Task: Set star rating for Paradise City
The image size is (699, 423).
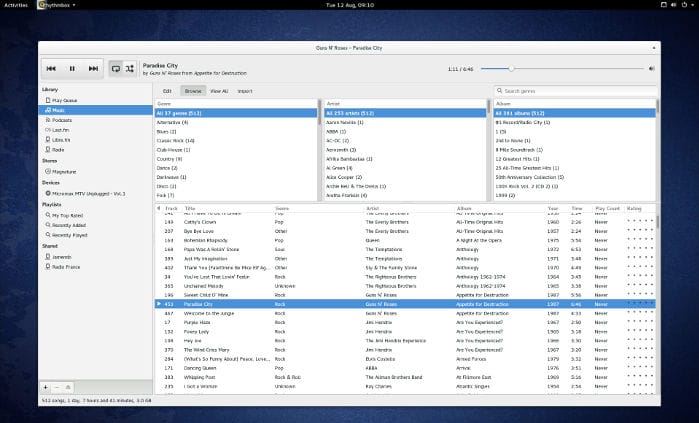Action: click(x=640, y=304)
